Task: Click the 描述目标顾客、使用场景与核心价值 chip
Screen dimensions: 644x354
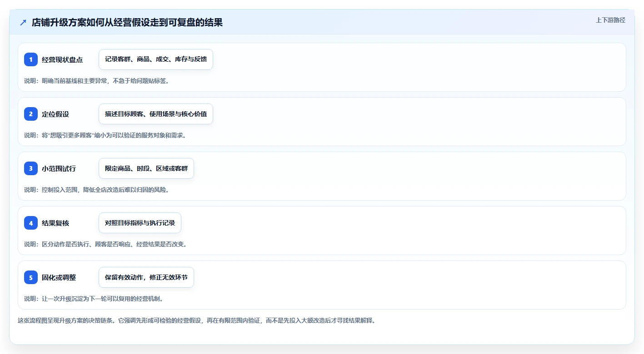Action: [156, 114]
